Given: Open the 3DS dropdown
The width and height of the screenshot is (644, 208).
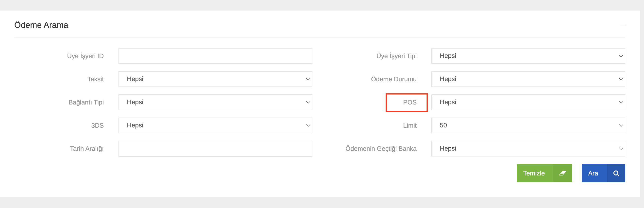Looking at the screenshot, I should [215, 125].
